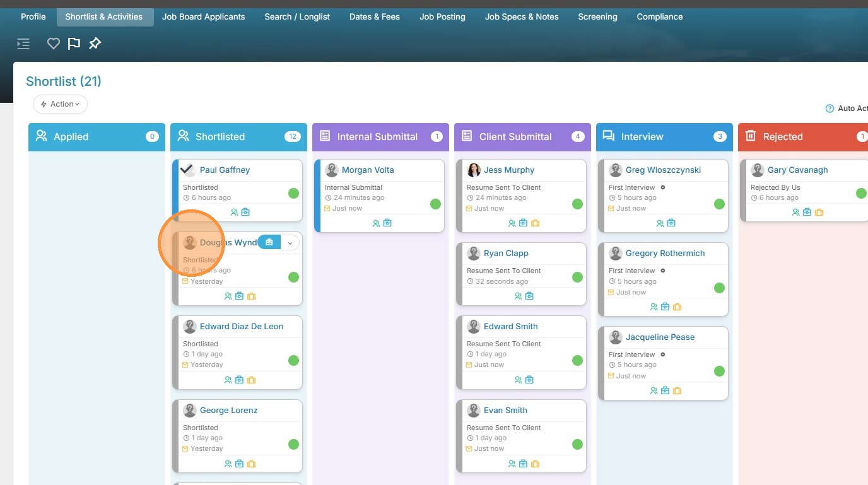The image size is (868, 485).
Task: Select Edward Smith's avatar on the card
Action: (474, 327)
